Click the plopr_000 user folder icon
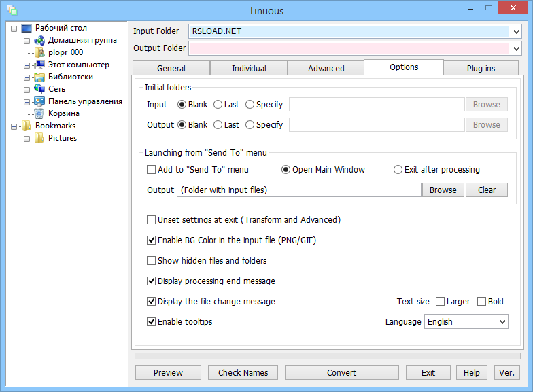This screenshot has height=392, width=533. (x=39, y=53)
